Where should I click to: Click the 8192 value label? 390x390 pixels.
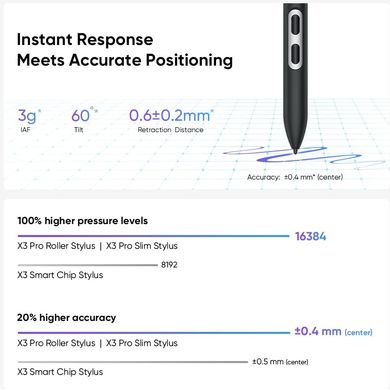[x=169, y=265]
